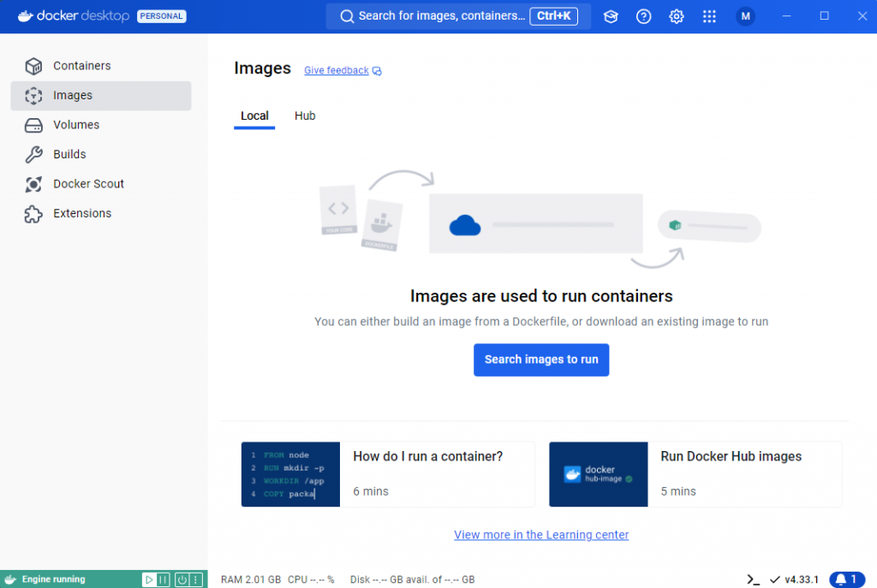Screen dimensions: 877x588
Task: Click the Engine running status
Action: pyautogui.click(x=54, y=579)
